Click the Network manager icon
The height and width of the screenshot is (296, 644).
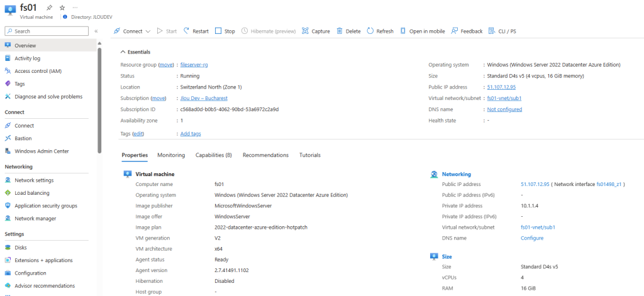[8, 219]
